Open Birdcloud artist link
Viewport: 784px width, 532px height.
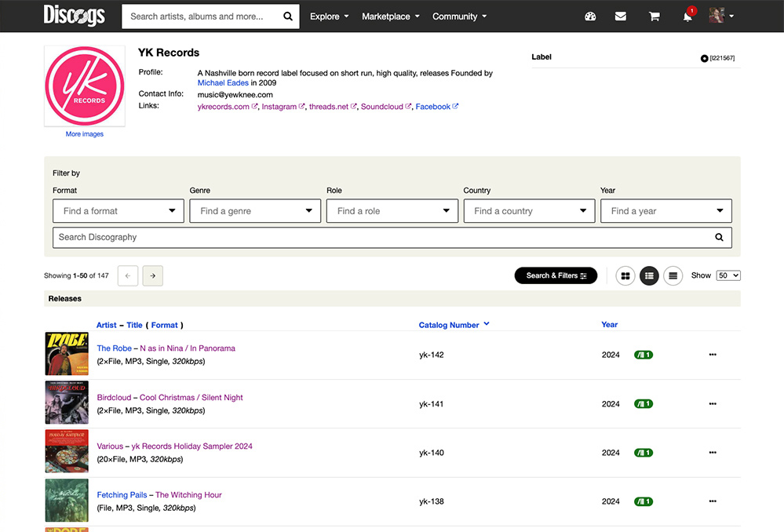[114, 398]
